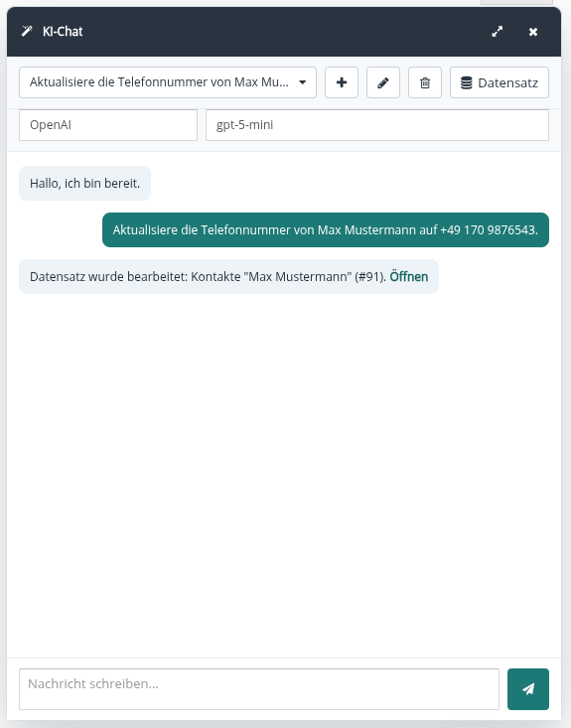
Task: Click the magic wand icon beside KI-Chat
Action: coord(27,31)
